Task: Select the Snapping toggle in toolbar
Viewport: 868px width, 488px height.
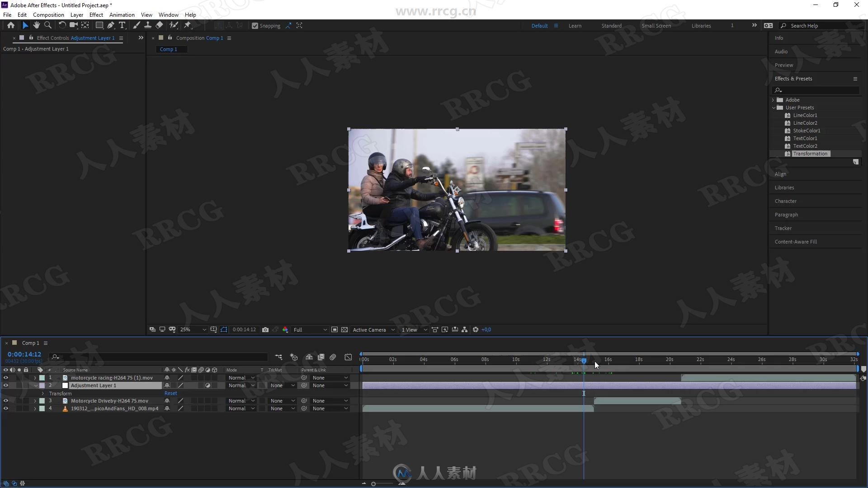Action: click(x=255, y=25)
